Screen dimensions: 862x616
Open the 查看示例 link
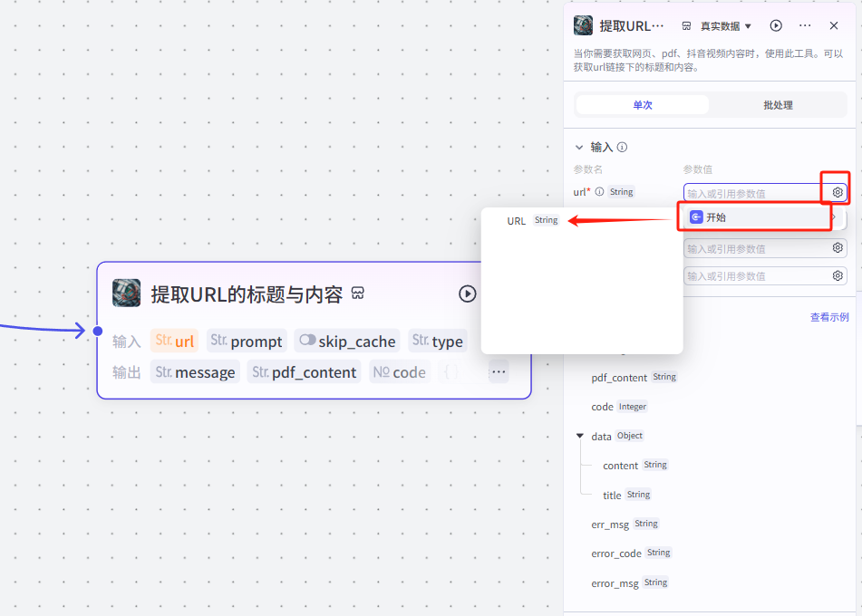(829, 317)
